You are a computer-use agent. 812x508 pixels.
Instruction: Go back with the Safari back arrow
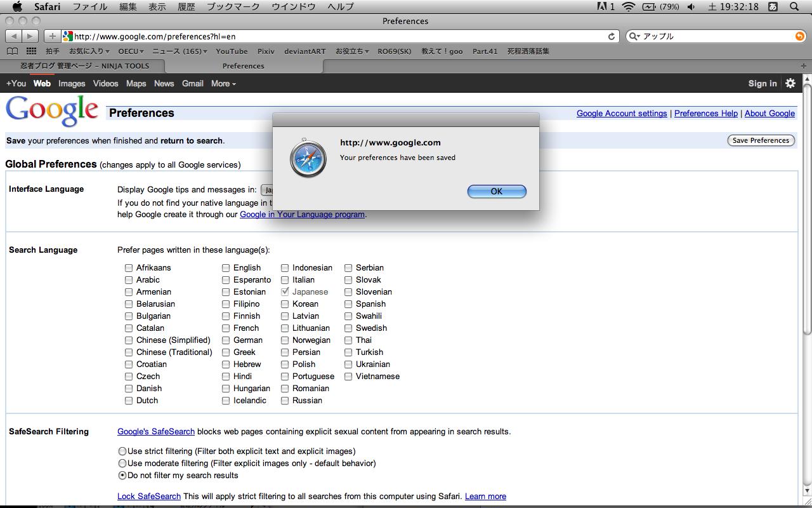click(x=13, y=36)
